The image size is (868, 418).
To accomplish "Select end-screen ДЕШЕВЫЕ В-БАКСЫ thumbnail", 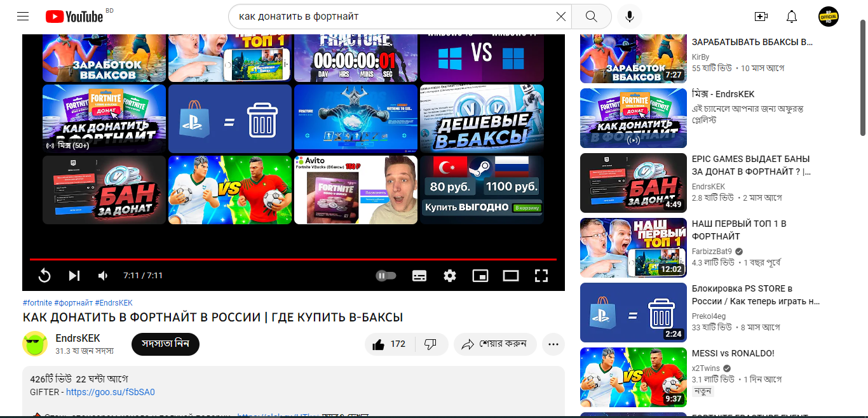I will [x=482, y=119].
